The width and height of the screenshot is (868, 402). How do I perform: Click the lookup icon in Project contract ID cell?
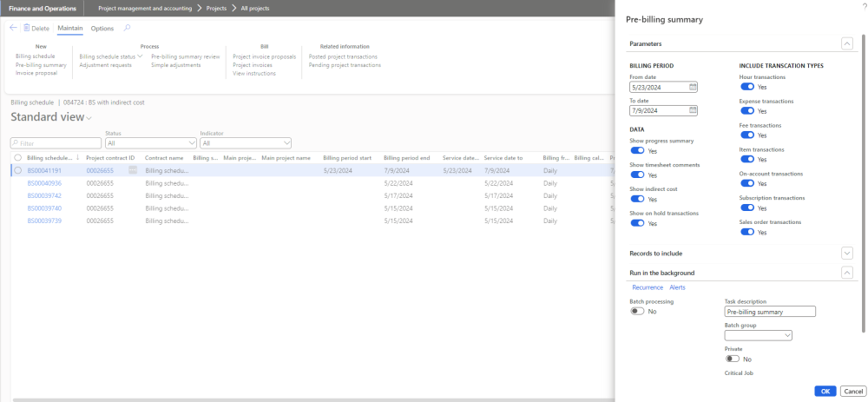pyautogui.click(x=133, y=171)
